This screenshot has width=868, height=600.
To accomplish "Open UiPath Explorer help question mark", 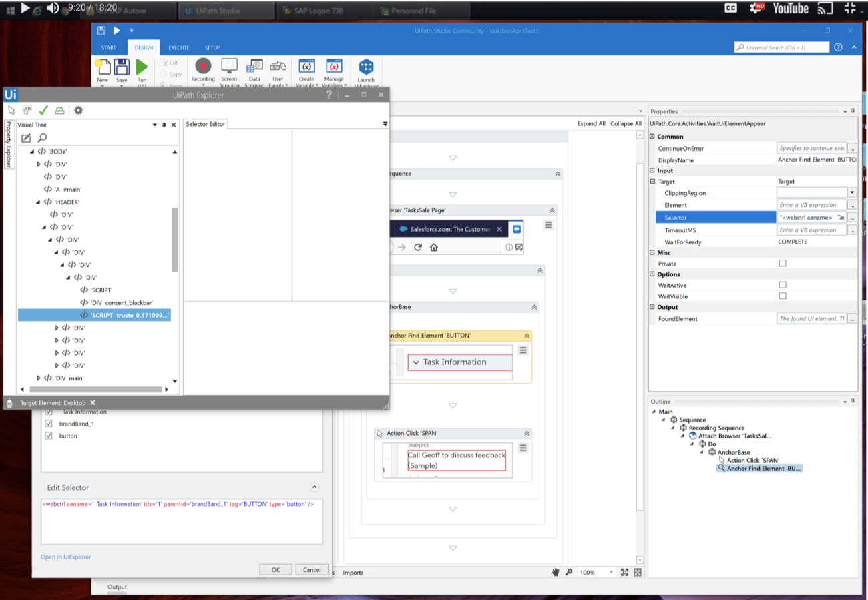I will pyautogui.click(x=329, y=95).
